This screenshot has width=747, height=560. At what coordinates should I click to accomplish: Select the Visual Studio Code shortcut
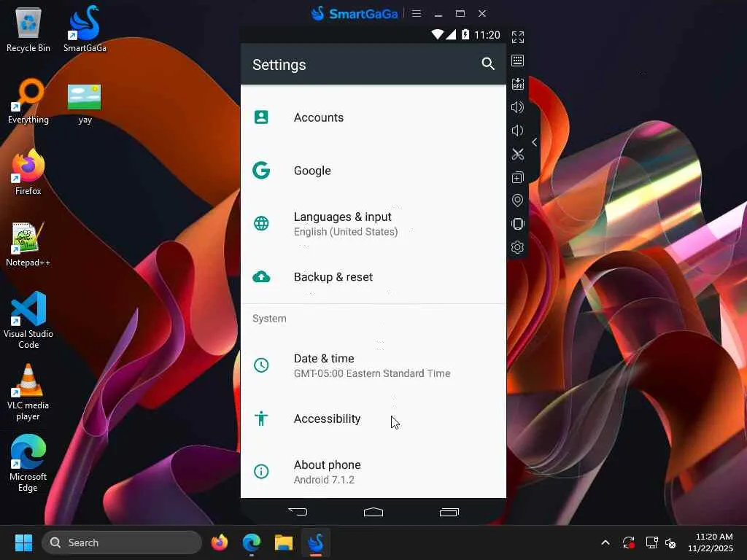tap(28, 320)
